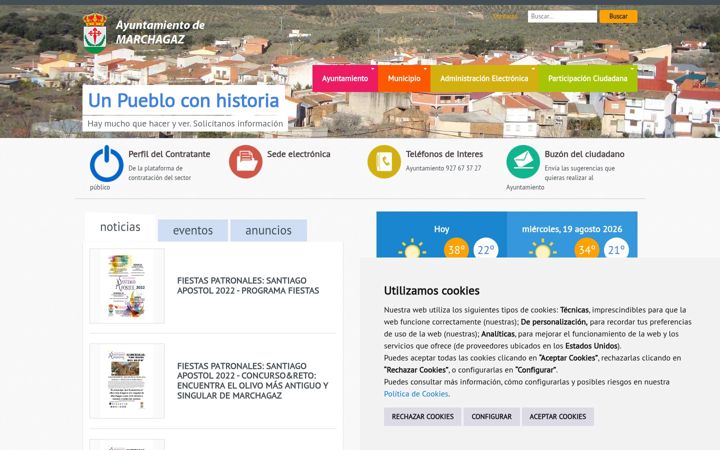This screenshot has height=450, width=720.
Task: Open the Concurso&Reto olive tree poster thumbnail
Action: point(127,381)
